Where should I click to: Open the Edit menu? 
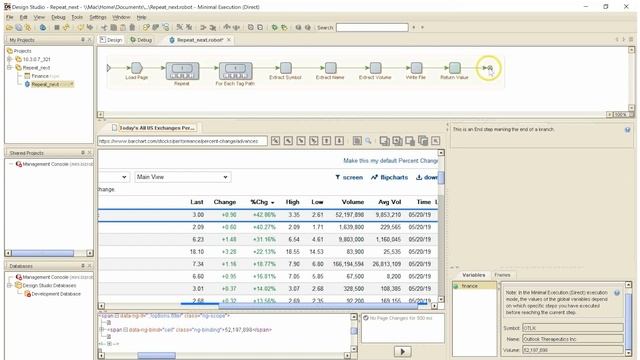tap(24, 17)
